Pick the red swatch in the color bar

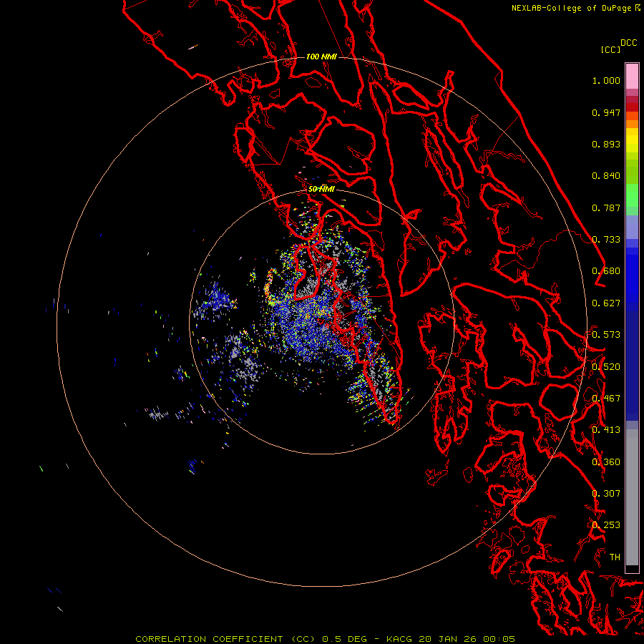[x=632, y=107]
